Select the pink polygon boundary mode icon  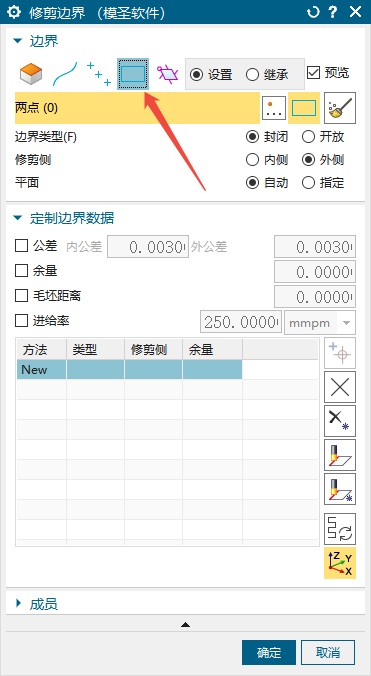(168, 74)
